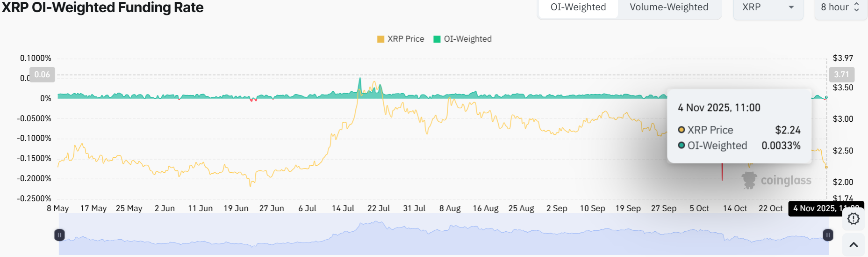Image resolution: width=868 pixels, height=257 pixels.
Task: Click the octagon alert icon at bottom right
Action: coord(854,219)
